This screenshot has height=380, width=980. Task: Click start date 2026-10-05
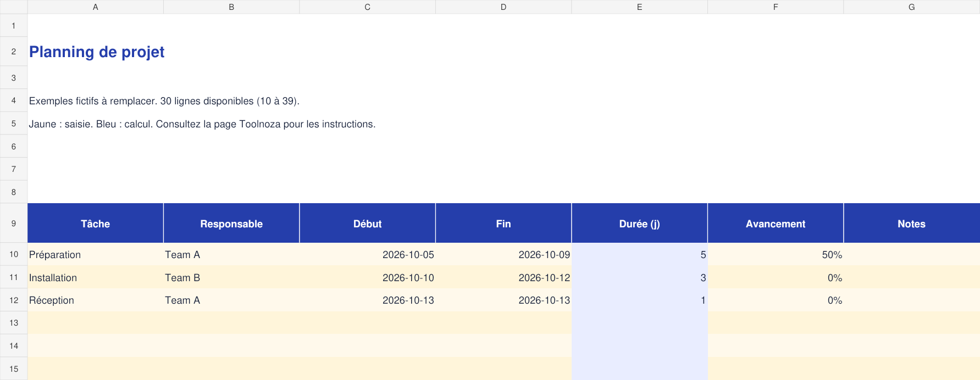pyautogui.click(x=368, y=255)
